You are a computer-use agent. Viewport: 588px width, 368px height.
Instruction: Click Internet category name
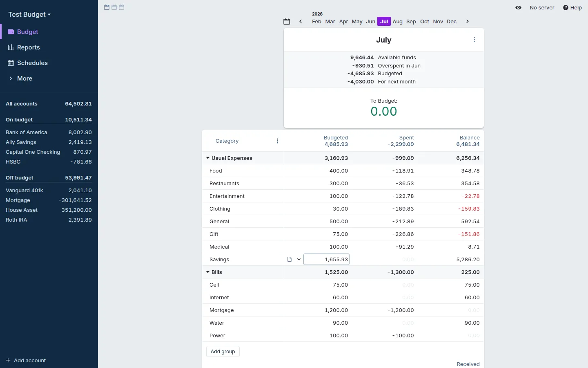pyautogui.click(x=219, y=298)
